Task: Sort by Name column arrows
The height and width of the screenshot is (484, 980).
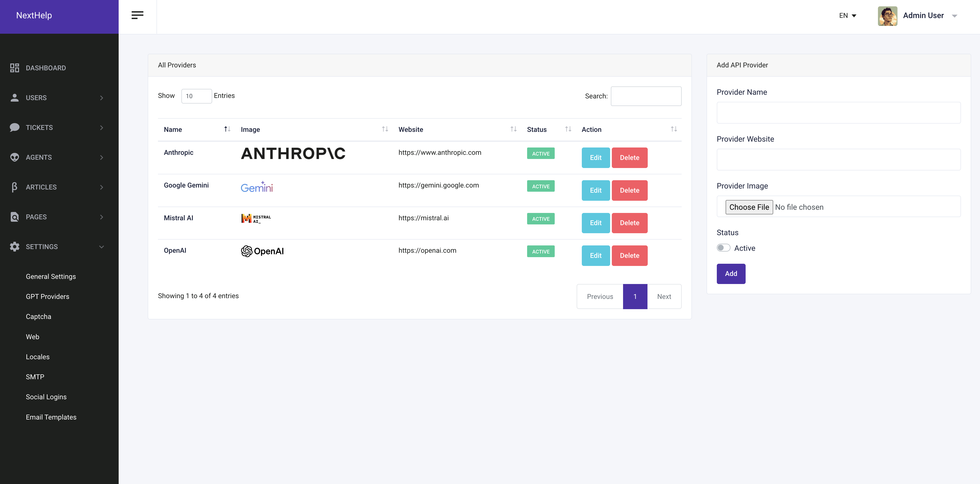Action: 227,129
